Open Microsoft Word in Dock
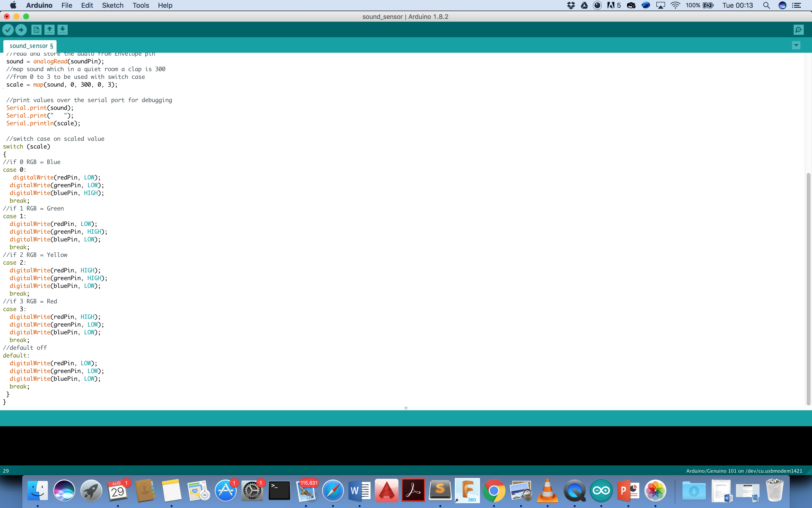 click(x=359, y=491)
